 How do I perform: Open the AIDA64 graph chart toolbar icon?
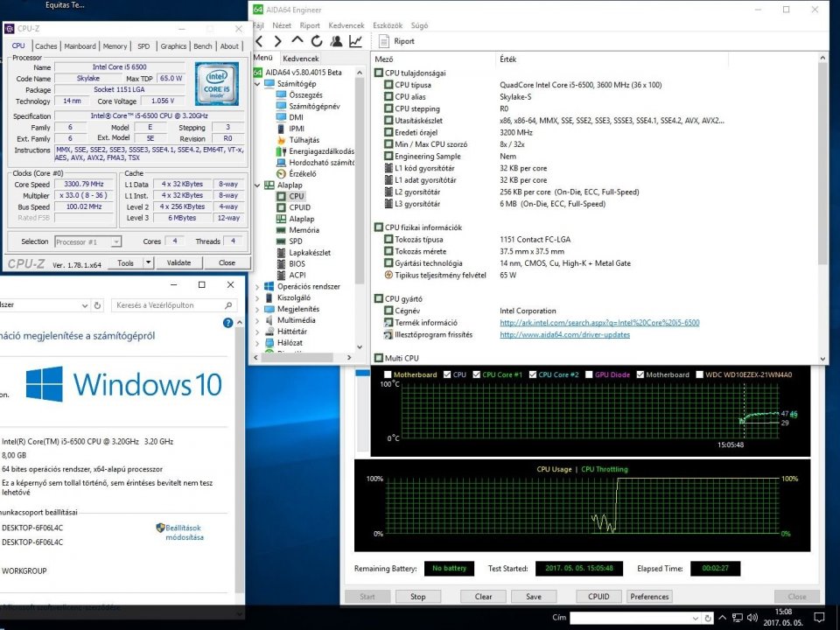click(356, 41)
